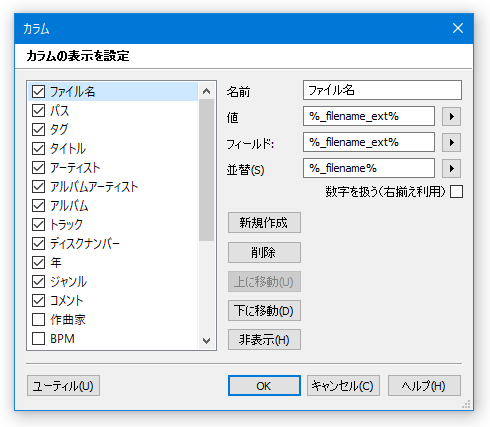Close the カラム dialog window
The image size is (490, 427).
[x=458, y=28]
